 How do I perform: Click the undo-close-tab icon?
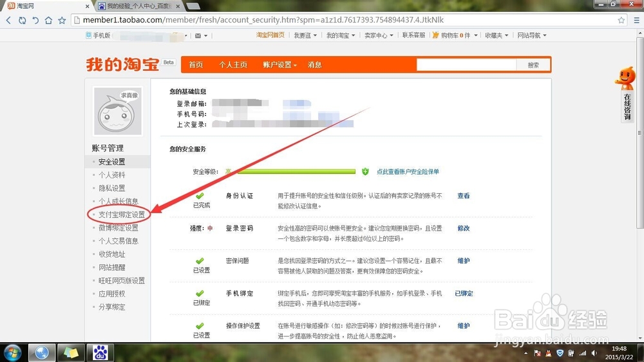[35, 20]
